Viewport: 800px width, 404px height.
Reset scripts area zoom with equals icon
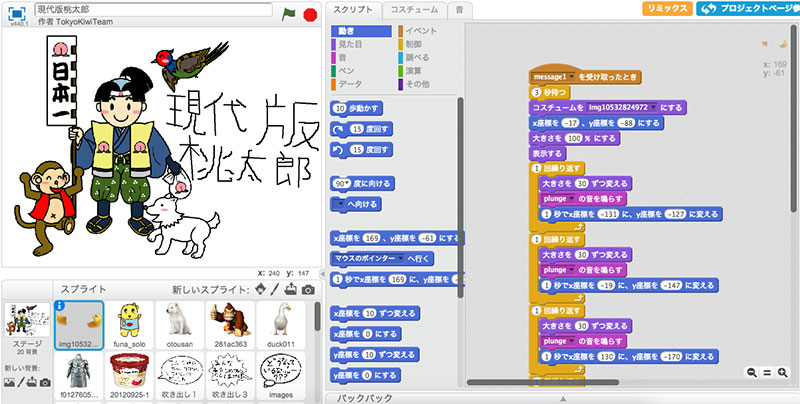click(767, 373)
